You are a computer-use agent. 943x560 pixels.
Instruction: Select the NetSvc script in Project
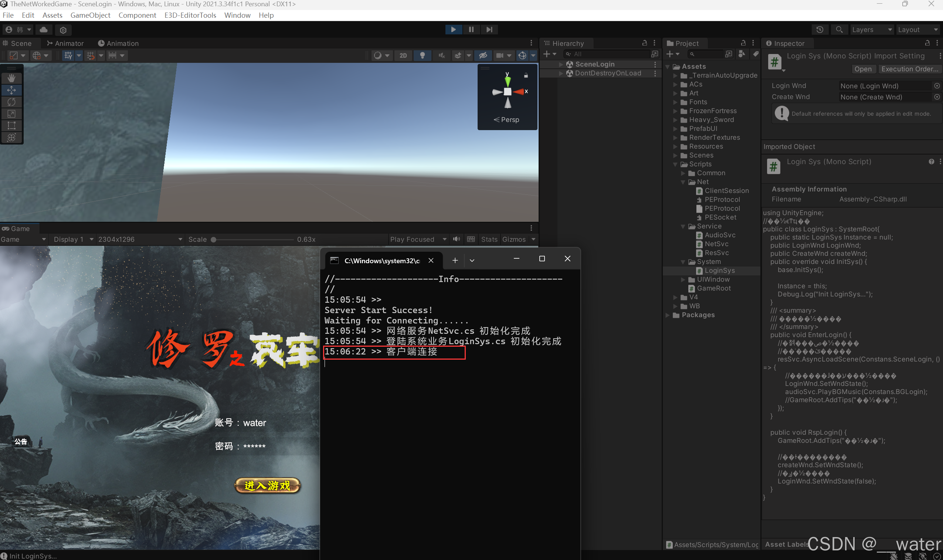[x=716, y=244]
